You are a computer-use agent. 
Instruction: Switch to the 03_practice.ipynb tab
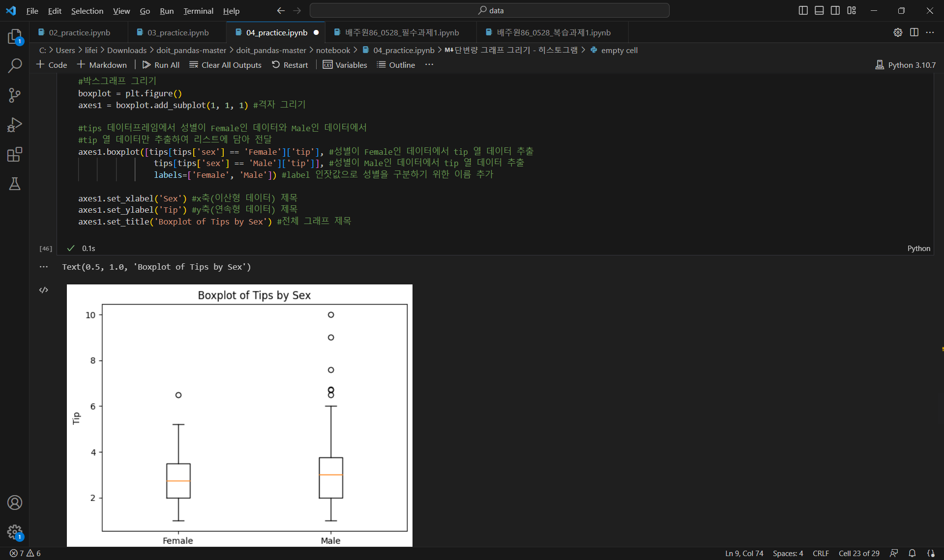pos(177,32)
